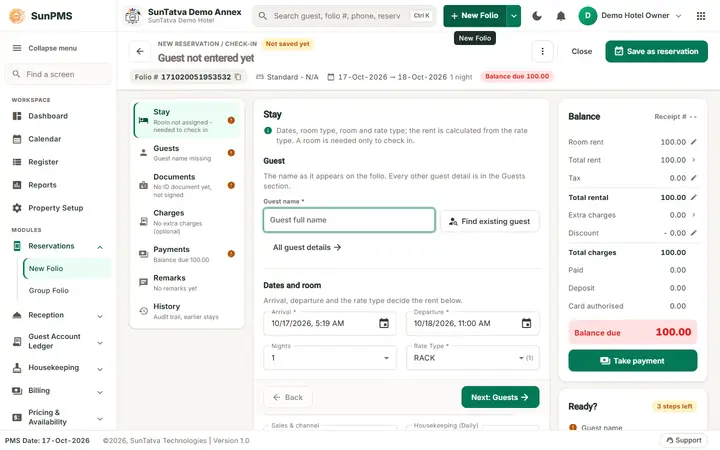Open the Nights dropdown

[x=330, y=358]
